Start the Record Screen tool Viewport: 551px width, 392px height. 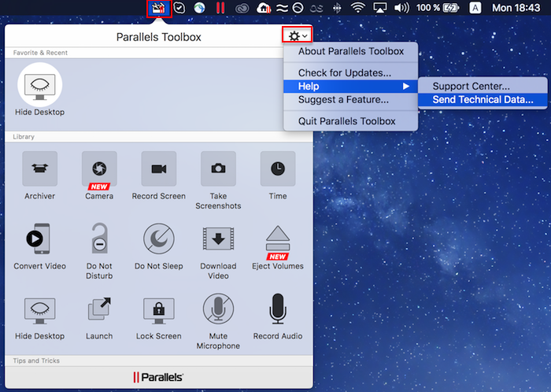pyautogui.click(x=158, y=168)
